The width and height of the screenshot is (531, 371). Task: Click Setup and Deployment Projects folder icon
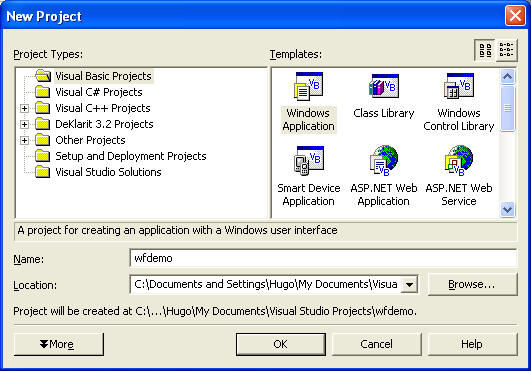point(43,156)
